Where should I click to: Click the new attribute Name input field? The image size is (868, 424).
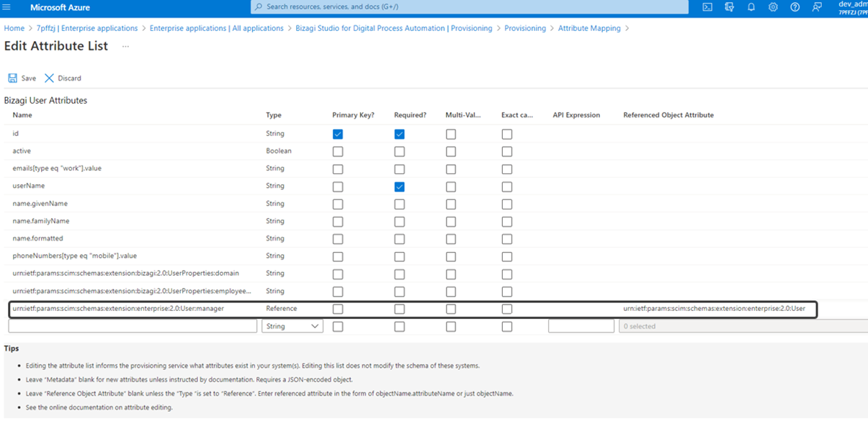click(133, 326)
